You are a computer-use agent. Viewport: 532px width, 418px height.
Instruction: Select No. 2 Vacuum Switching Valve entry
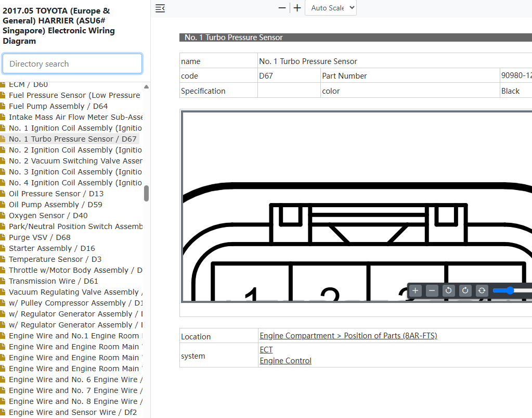coord(75,161)
